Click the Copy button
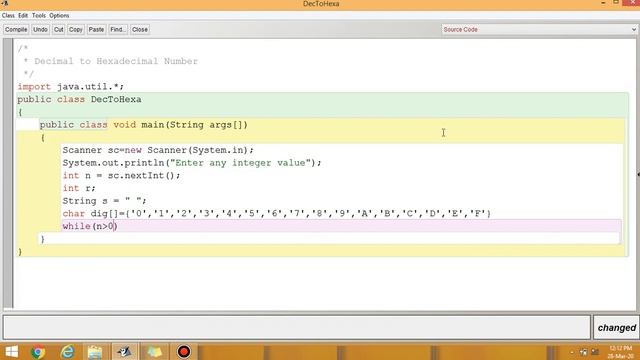 76,29
